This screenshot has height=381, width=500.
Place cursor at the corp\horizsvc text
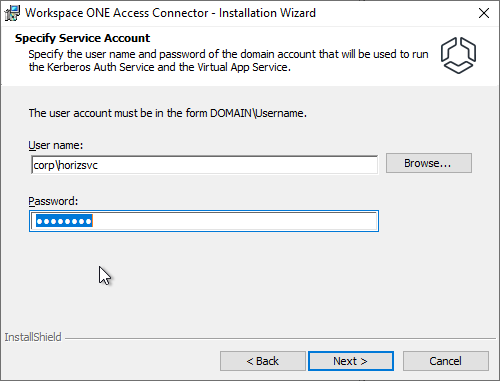66,165
